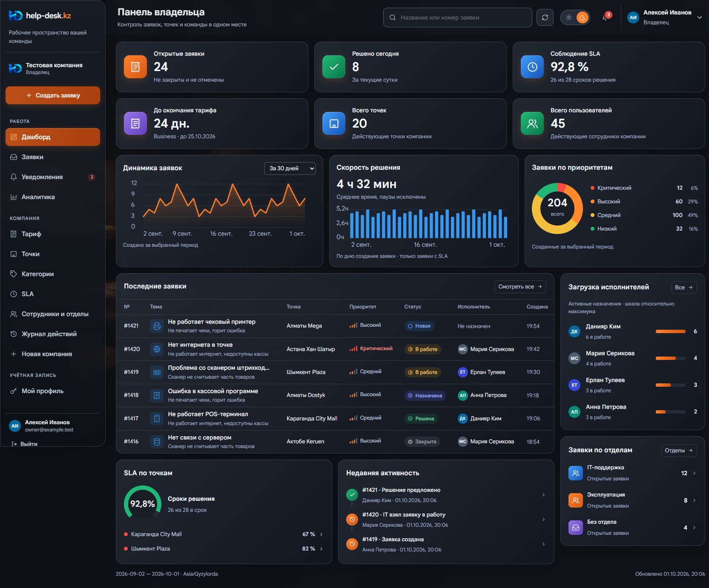
Task: Click the IT-поддержка department icon
Action: click(575, 473)
